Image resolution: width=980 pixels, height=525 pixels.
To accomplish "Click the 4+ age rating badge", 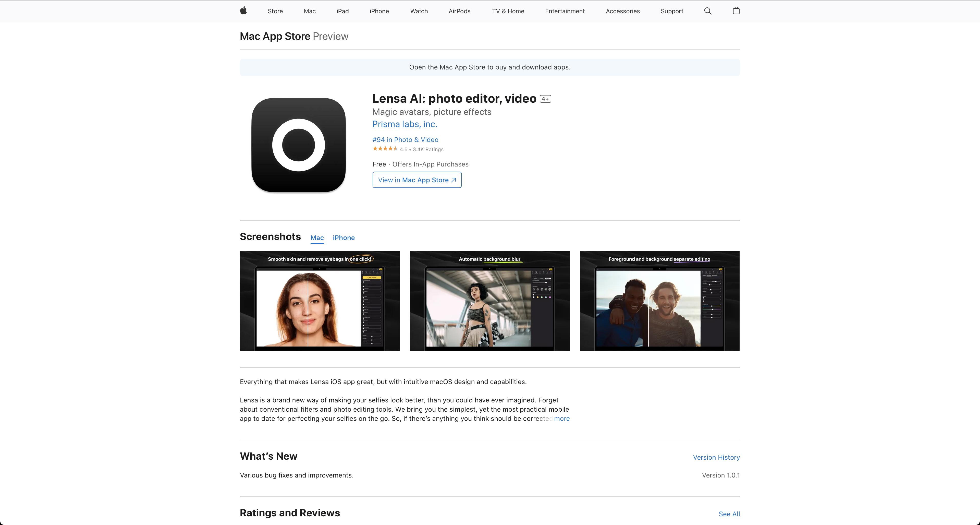I will [x=545, y=99].
